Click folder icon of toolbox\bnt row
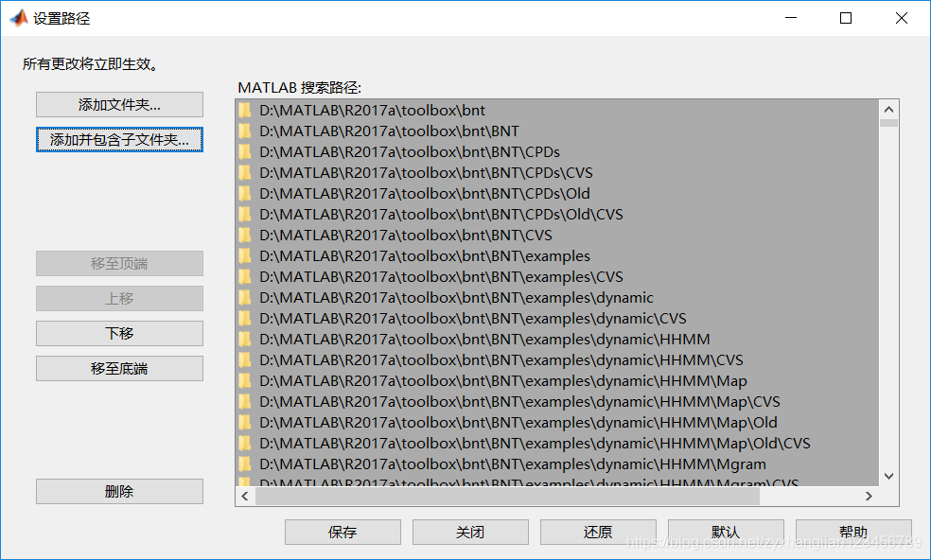931x560 pixels. click(x=245, y=111)
